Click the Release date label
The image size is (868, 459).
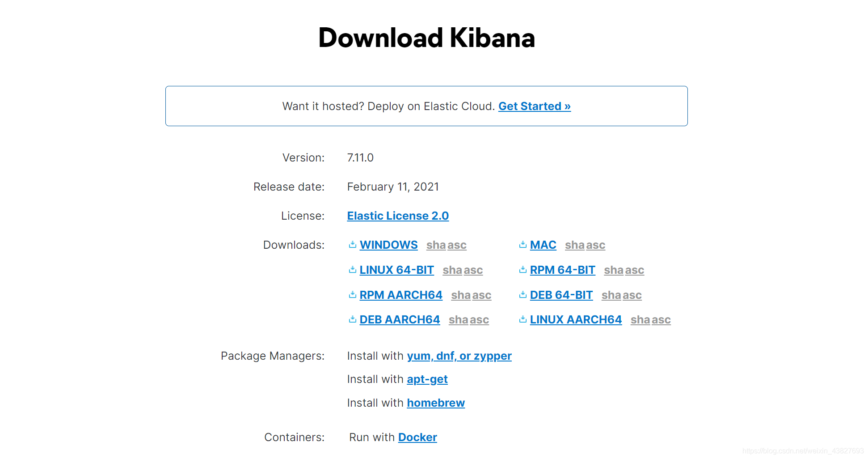pos(289,187)
